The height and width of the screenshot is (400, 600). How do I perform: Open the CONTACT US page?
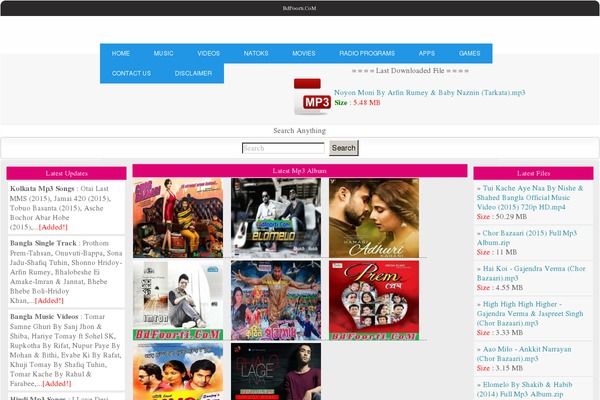tap(131, 73)
